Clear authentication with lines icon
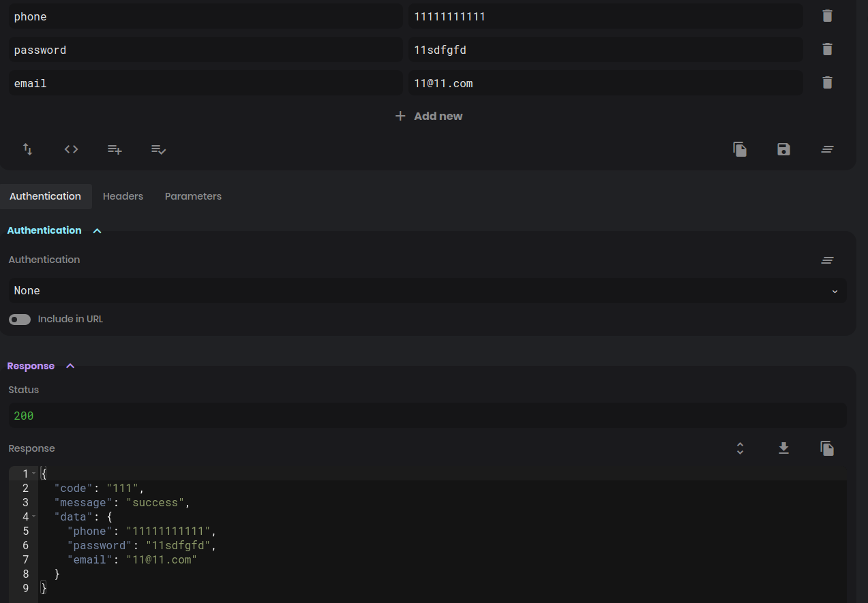This screenshot has width=868, height=603. point(827,260)
